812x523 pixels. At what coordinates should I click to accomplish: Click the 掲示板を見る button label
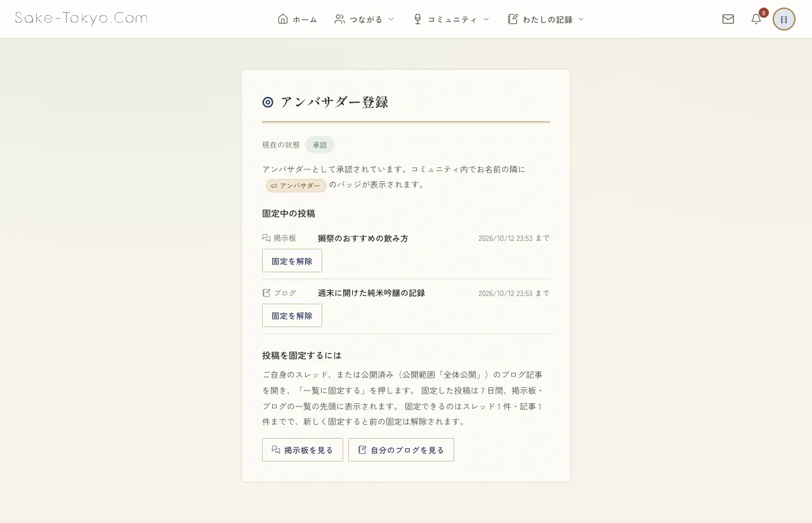(x=308, y=450)
